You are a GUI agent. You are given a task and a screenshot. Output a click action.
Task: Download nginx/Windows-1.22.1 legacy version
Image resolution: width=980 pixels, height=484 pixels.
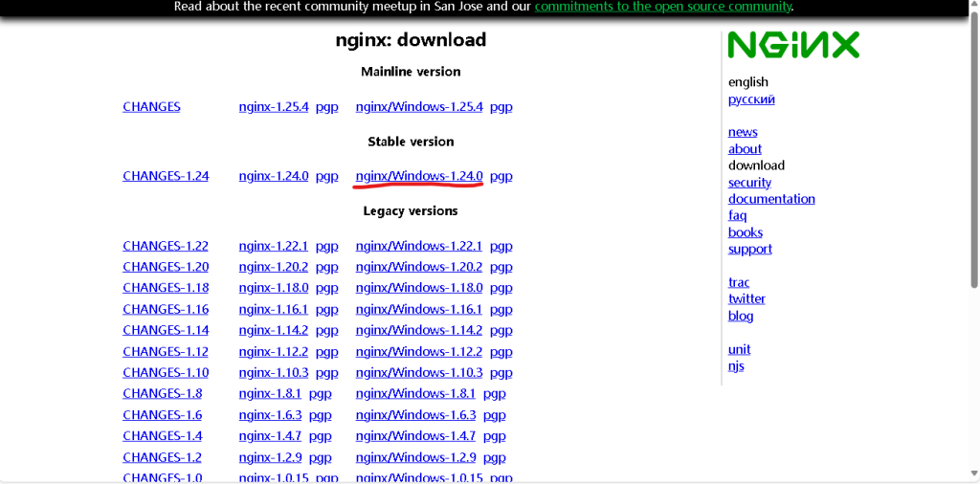pos(418,246)
